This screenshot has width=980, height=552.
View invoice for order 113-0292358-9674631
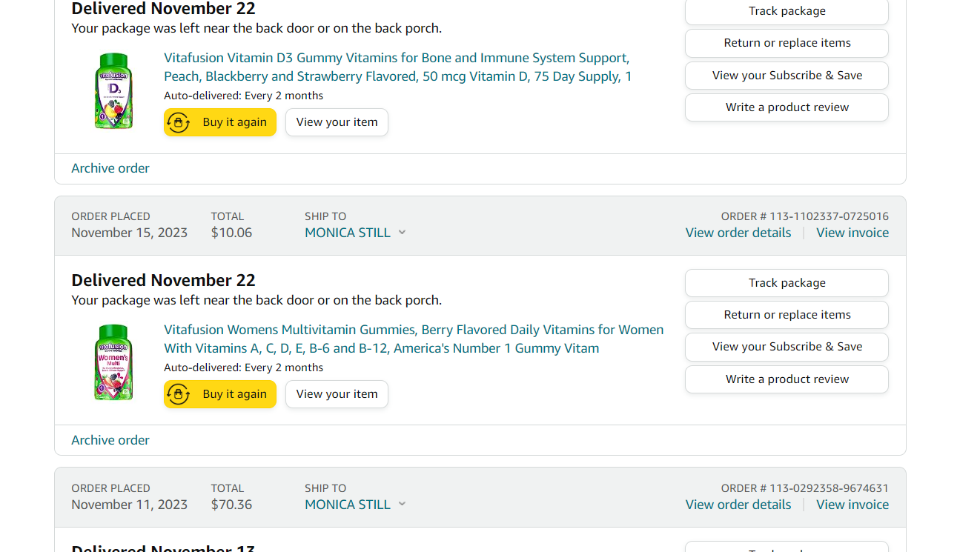(x=852, y=505)
